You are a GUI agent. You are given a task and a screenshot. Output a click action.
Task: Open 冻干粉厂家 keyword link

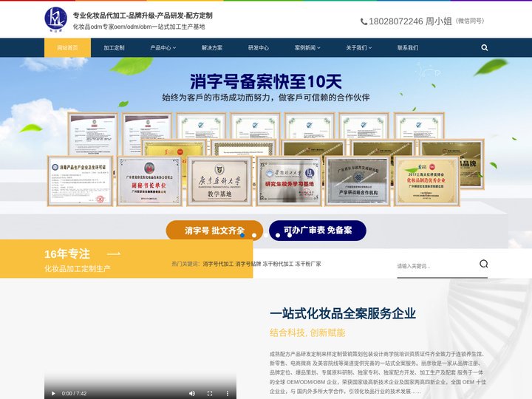click(x=307, y=264)
